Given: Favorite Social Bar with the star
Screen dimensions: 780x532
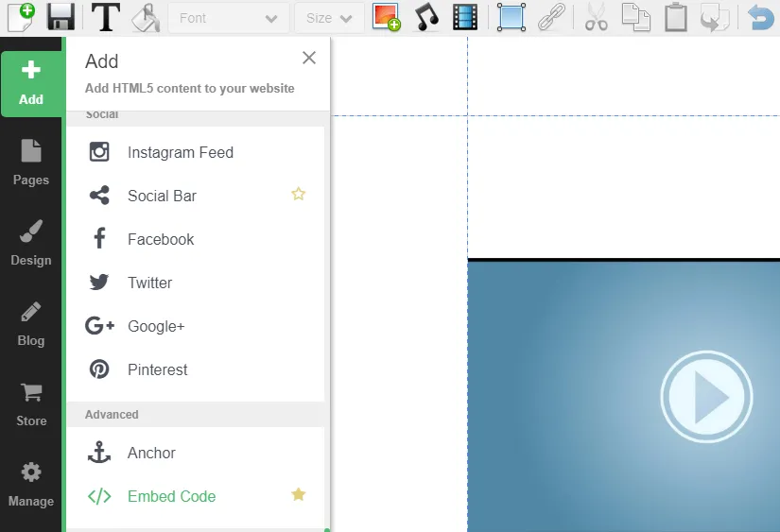Looking at the screenshot, I should pos(299,194).
